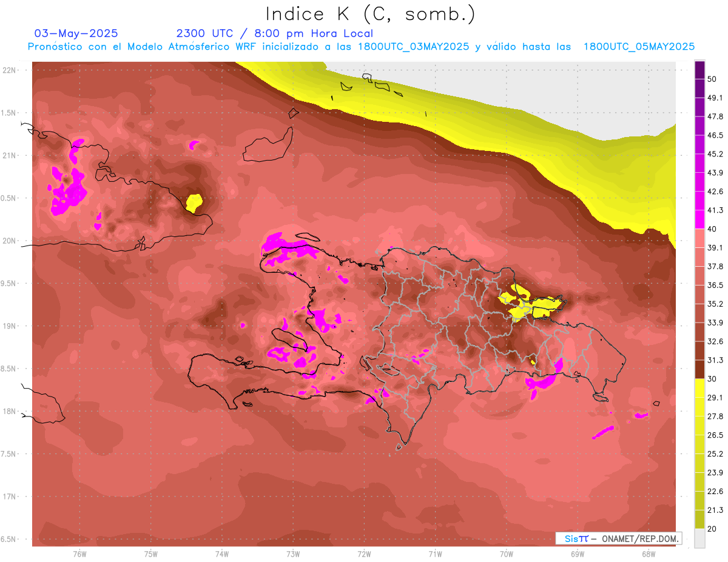Select the dark purple colorbar segment above 50
This screenshot has width=728, height=562.
pos(699,70)
